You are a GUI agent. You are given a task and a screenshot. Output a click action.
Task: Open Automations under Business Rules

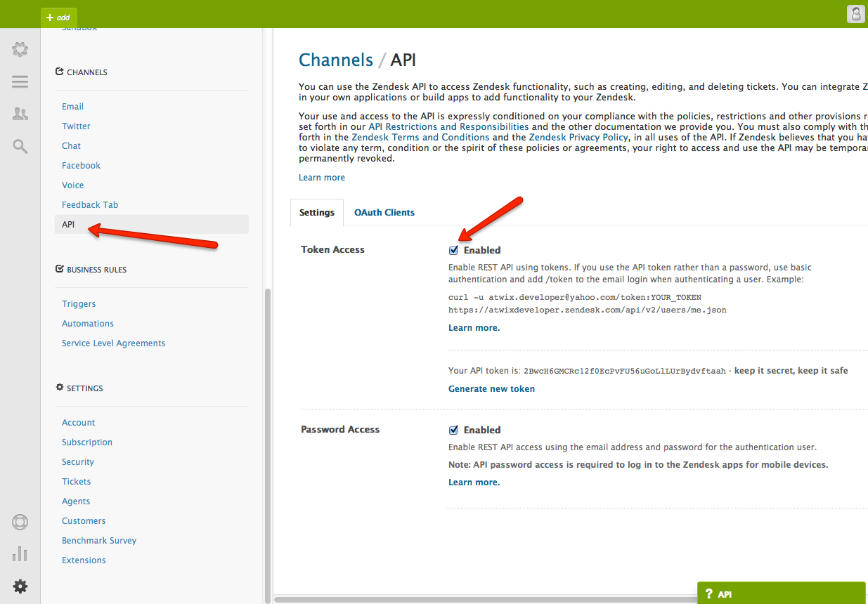pos(88,324)
